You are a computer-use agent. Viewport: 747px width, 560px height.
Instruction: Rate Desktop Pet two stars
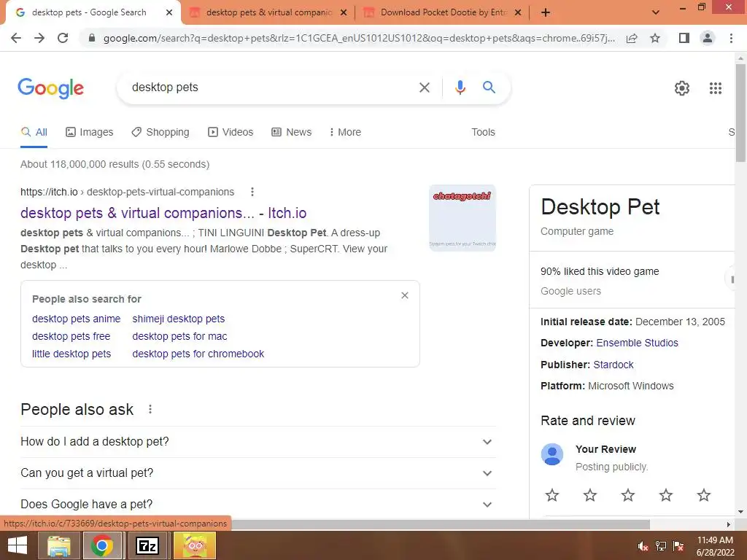589,495
